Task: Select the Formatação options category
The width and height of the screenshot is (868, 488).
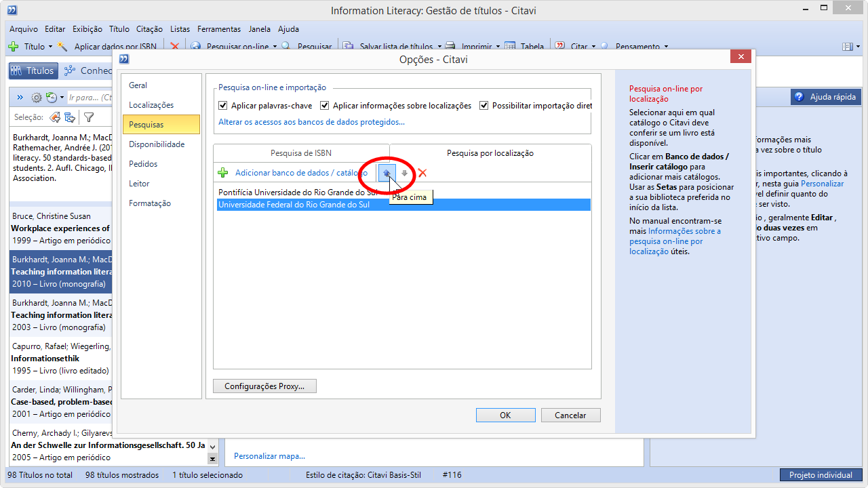Action: coord(161,203)
